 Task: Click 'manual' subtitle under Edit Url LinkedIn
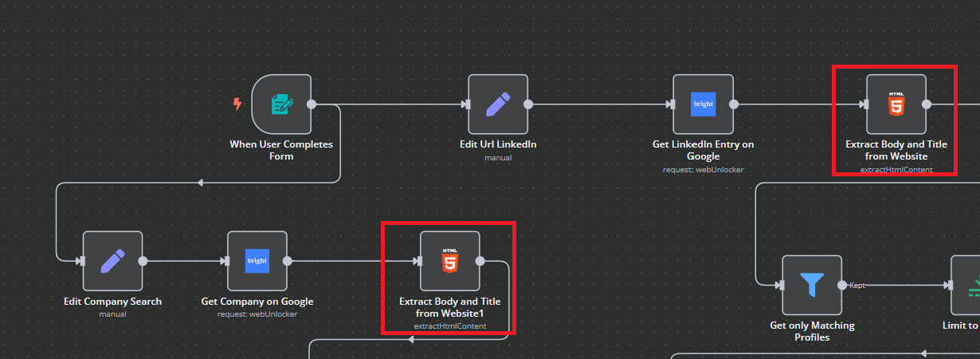click(498, 157)
